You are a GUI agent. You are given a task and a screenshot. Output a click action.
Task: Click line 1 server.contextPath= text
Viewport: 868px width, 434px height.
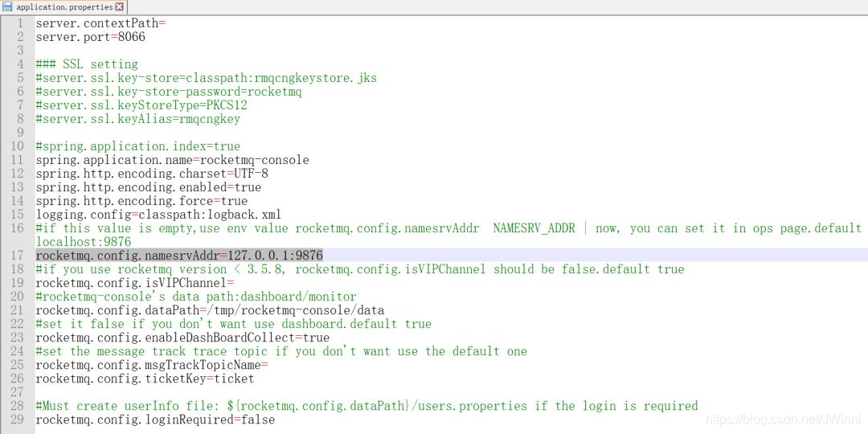pos(100,24)
